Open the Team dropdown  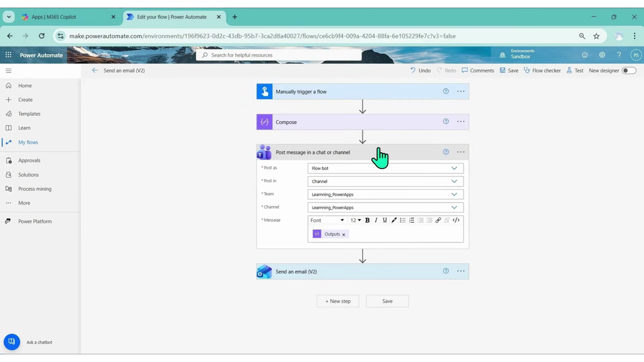pos(386,195)
